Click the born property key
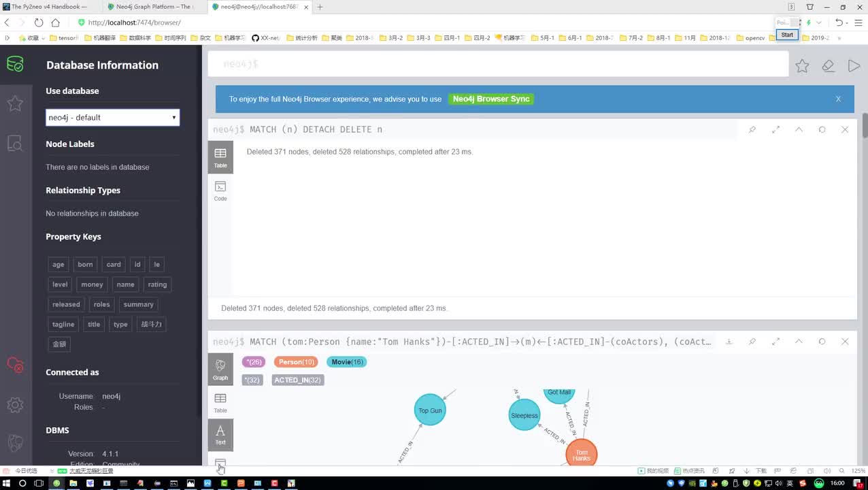Image resolution: width=868 pixels, height=490 pixels. pyautogui.click(x=85, y=265)
